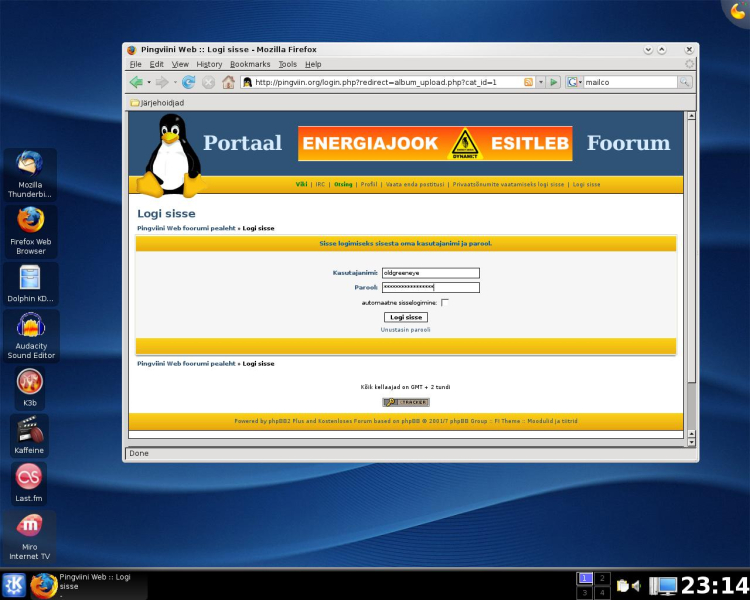Image resolution: width=750 pixels, height=600 pixels.
Task: Switch to virtual desktop 2
Action: pos(602,578)
